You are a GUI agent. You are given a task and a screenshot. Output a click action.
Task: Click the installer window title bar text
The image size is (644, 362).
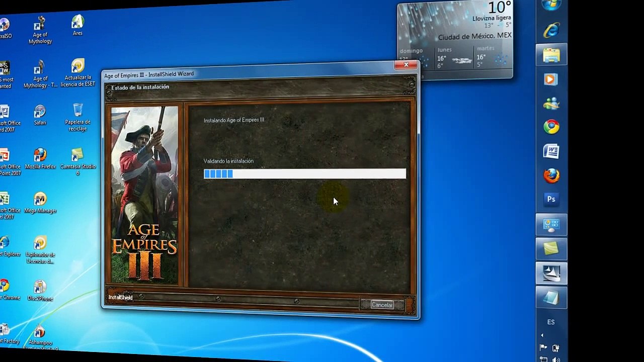[149, 74]
